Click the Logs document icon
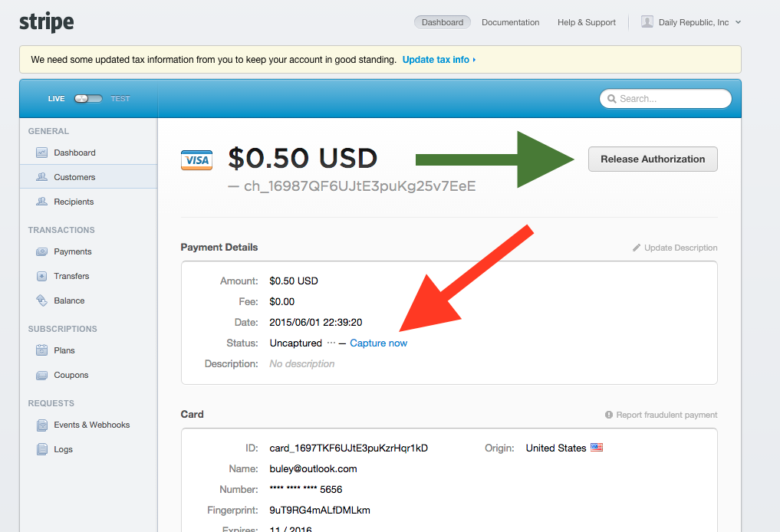The image size is (780, 532). pos(41,449)
